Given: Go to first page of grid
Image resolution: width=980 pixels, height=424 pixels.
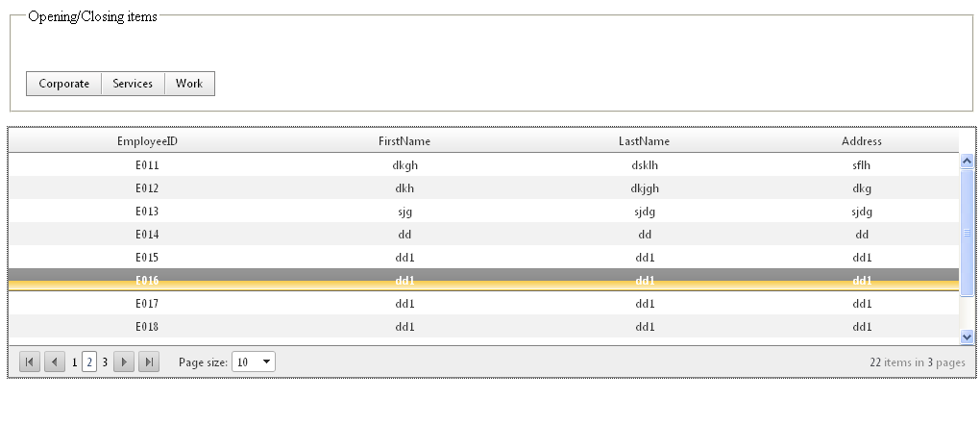Looking at the screenshot, I should (29, 362).
